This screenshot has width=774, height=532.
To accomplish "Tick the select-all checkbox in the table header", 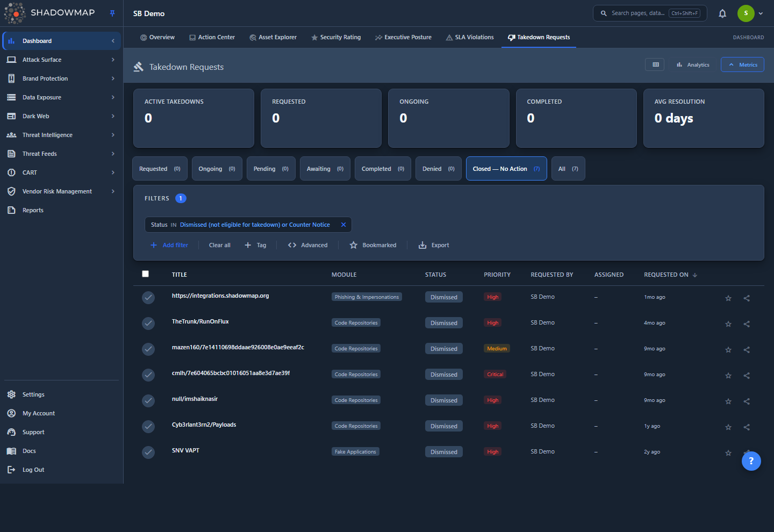I will coord(145,274).
